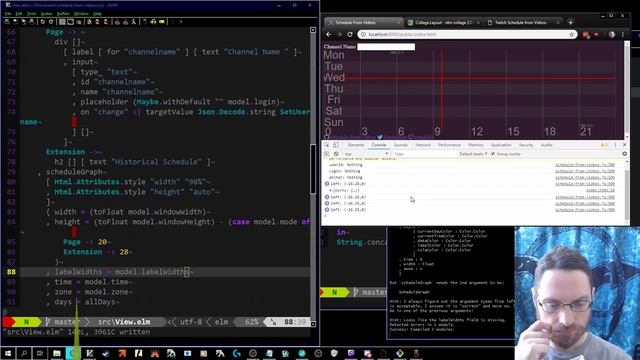
Task: Open the gVim Window menu
Action: (81, 14)
